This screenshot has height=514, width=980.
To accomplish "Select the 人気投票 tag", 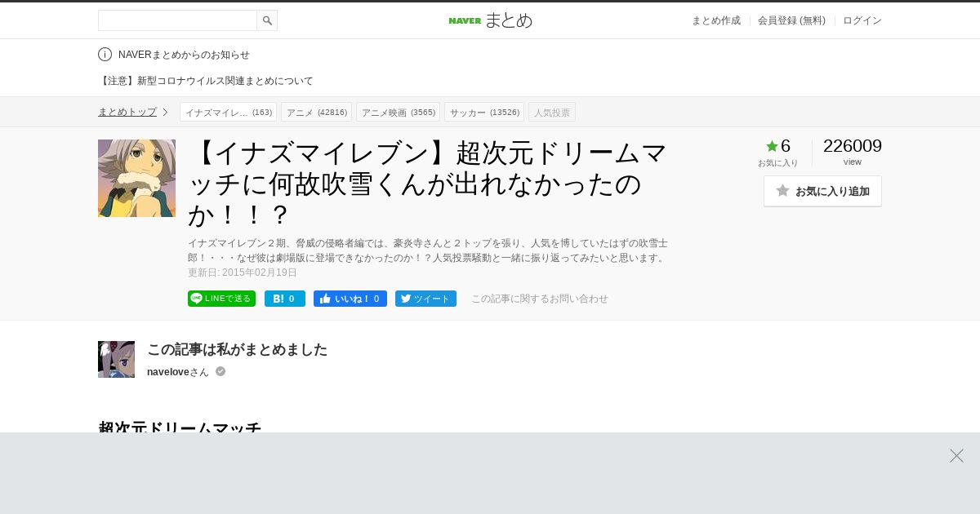I will pyautogui.click(x=552, y=112).
